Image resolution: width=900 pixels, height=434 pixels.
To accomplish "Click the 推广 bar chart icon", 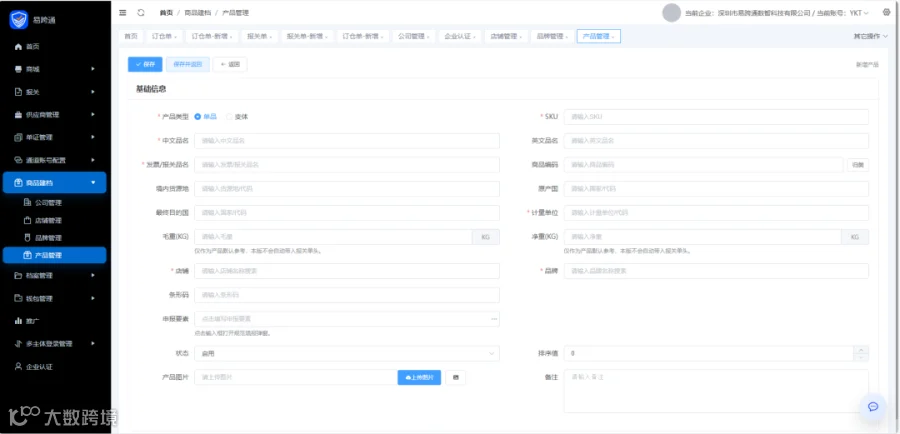I will (18, 321).
